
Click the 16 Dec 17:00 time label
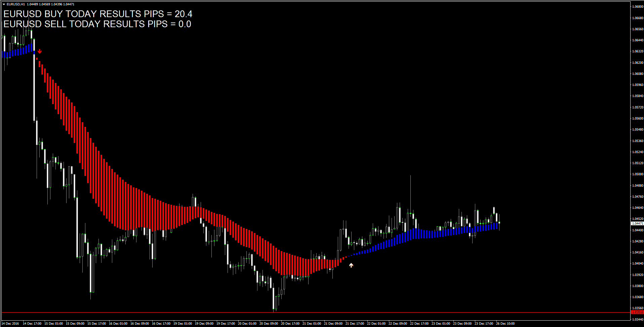tap(161, 324)
